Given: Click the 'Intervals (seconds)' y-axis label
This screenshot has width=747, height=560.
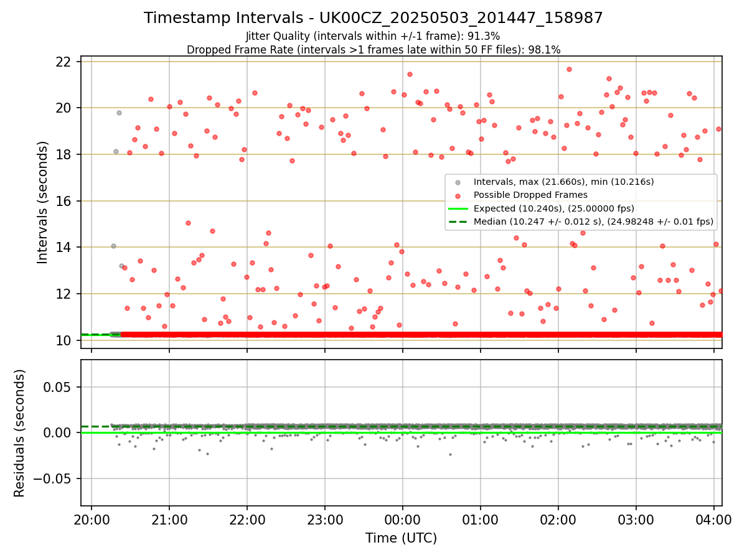Looking at the screenshot, I should point(43,202).
